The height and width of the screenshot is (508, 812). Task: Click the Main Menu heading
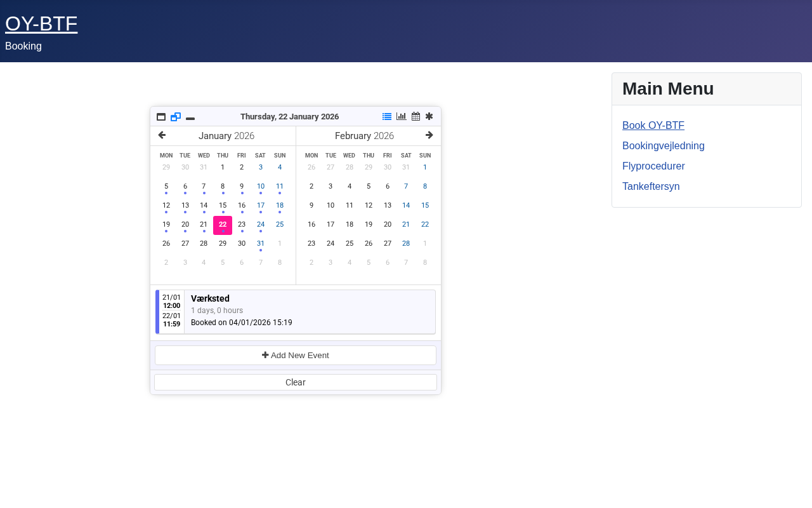[668, 89]
